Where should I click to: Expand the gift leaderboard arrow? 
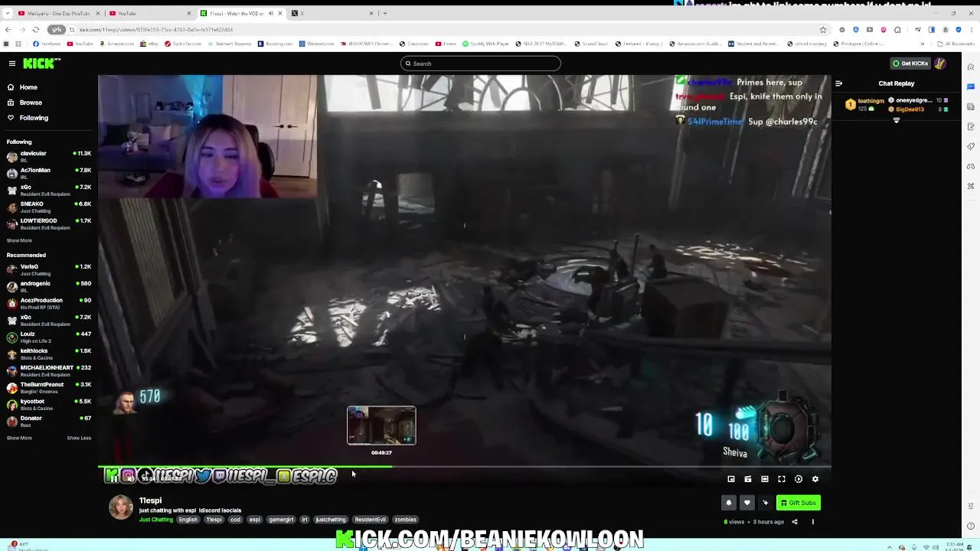tap(897, 121)
